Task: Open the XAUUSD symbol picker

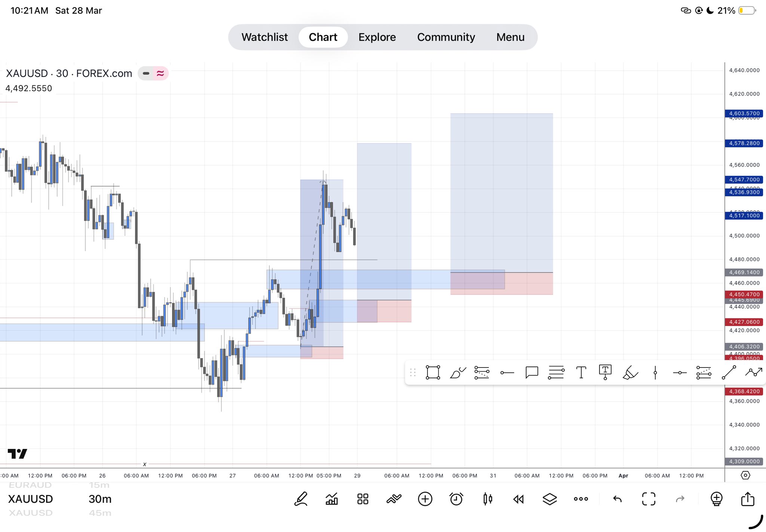Action: click(31, 499)
